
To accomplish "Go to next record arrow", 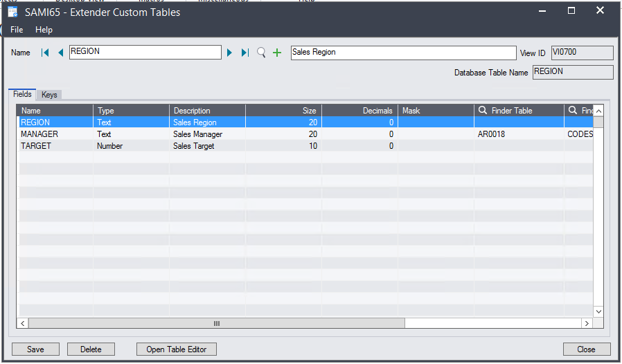I will 229,53.
